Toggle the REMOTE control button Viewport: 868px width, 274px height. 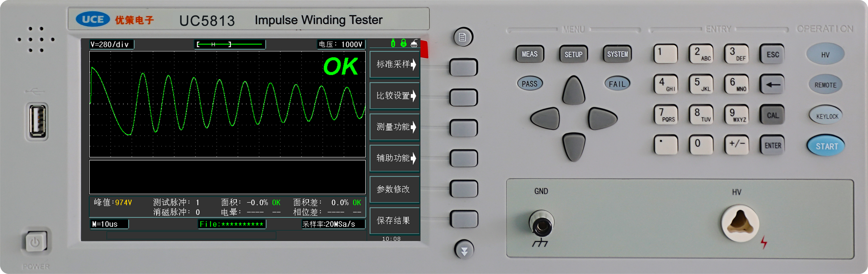(x=825, y=85)
